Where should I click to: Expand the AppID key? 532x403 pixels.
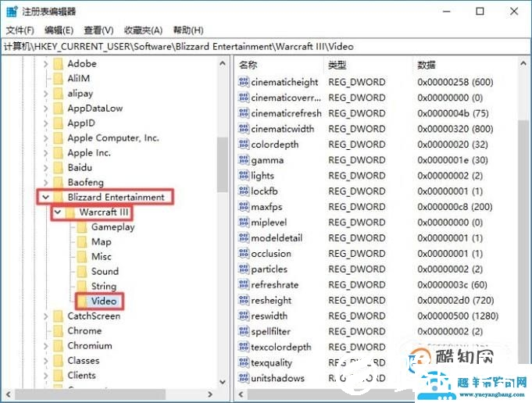click(46, 123)
